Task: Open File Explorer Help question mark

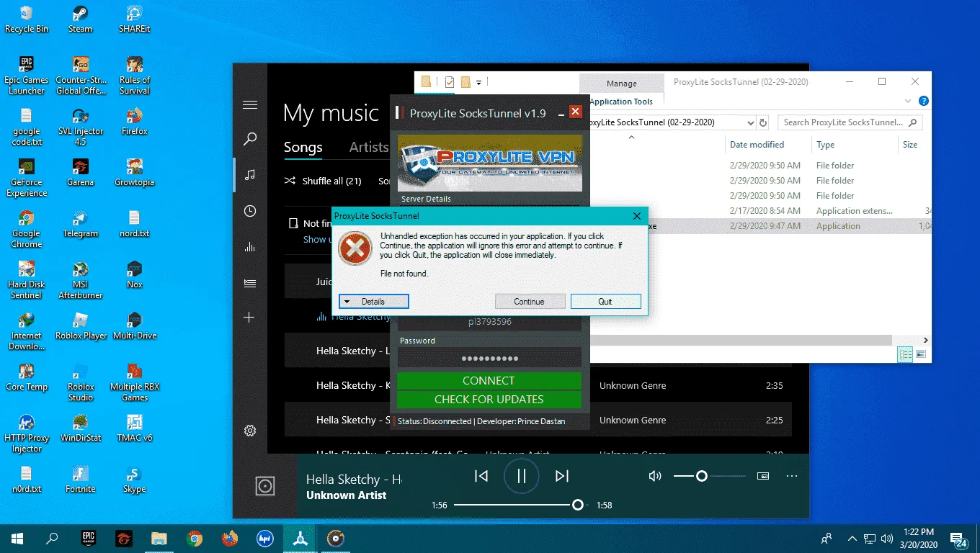Action: (923, 102)
